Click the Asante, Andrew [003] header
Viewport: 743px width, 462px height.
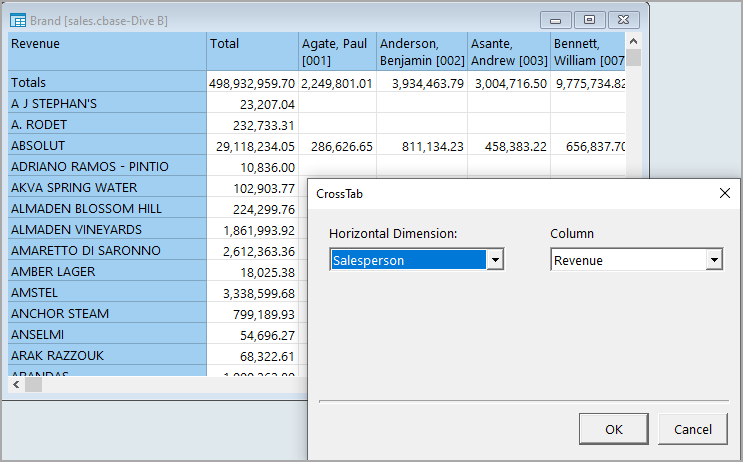click(509, 51)
